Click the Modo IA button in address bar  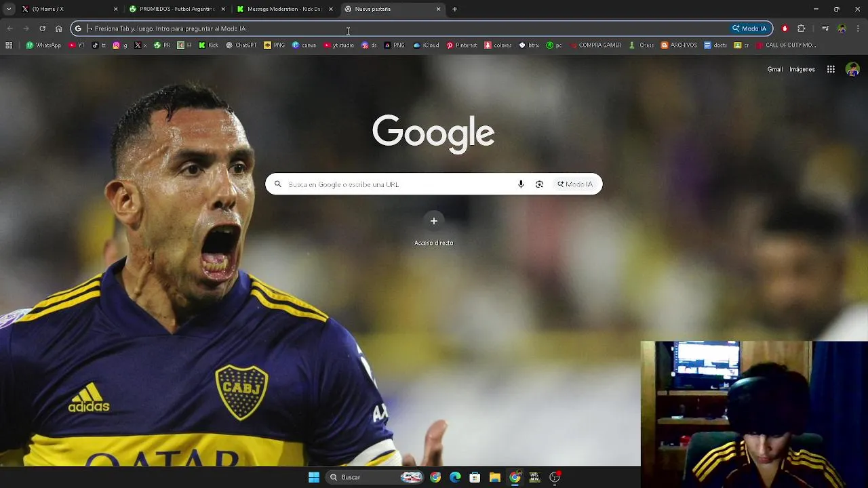749,28
